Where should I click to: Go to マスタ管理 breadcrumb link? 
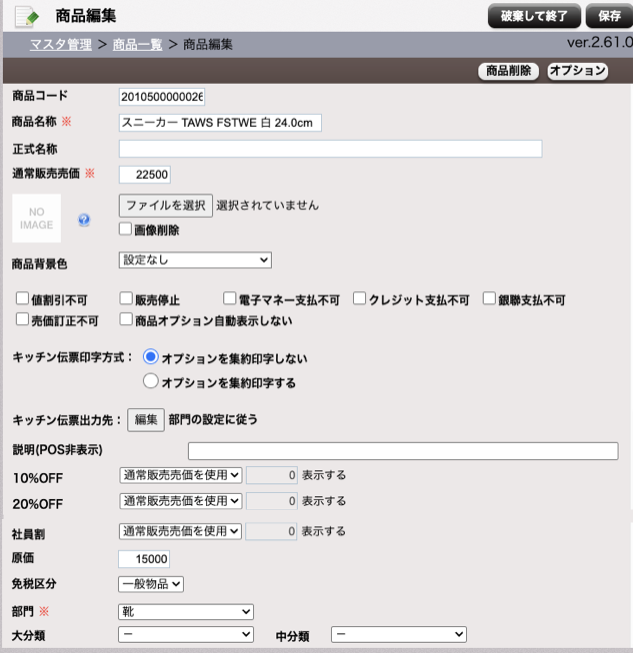tap(60, 45)
